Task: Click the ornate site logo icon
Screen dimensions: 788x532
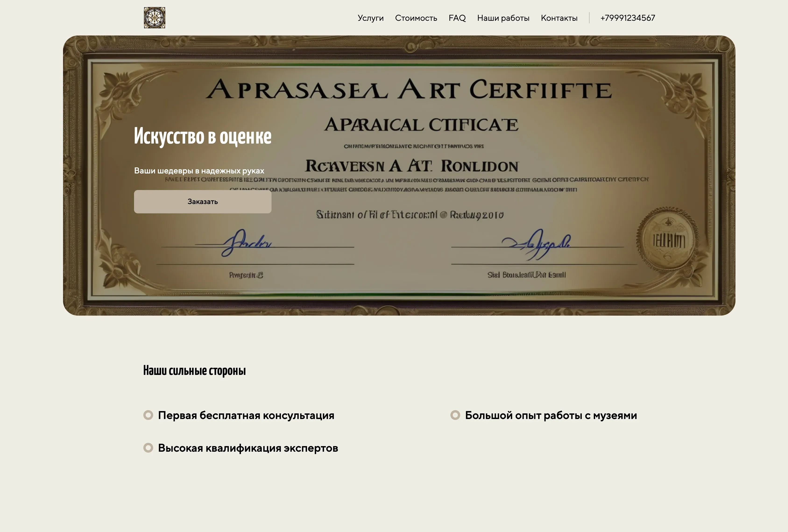Action: click(154, 18)
